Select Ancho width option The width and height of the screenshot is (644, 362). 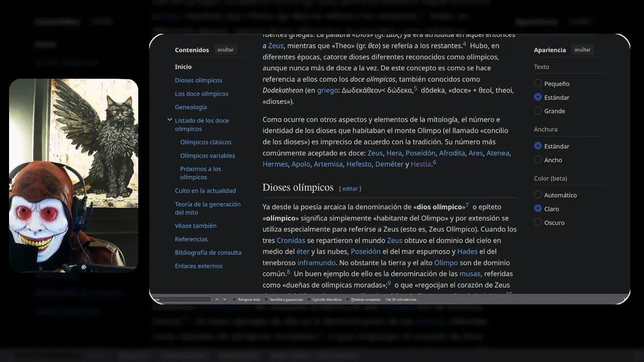(538, 160)
